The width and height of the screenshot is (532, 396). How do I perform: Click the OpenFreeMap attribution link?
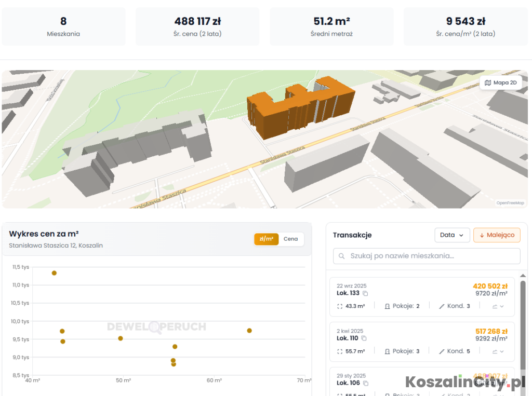pyautogui.click(x=510, y=203)
